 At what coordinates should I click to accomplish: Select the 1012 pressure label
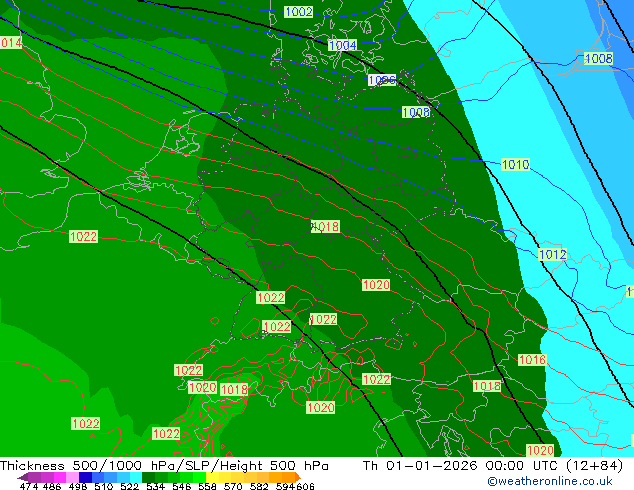pos(552,255)
